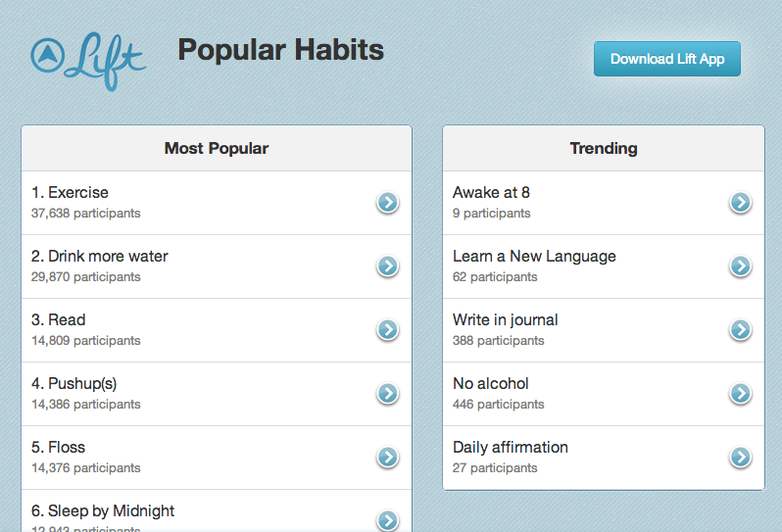
Task: Click the arrow icon beside No alcohol
Action: pyautogui.click(x=741, y=394)
